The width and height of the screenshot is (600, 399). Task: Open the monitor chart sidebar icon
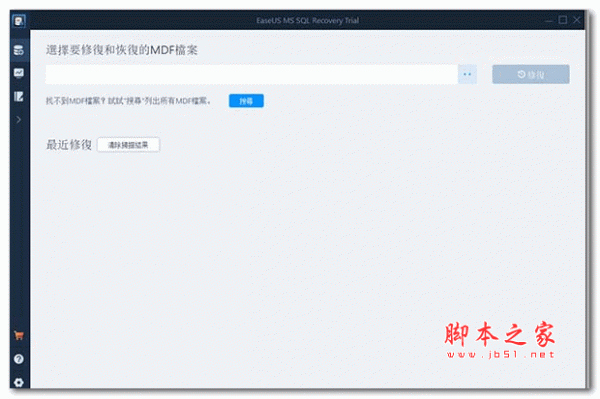point(19,73)
